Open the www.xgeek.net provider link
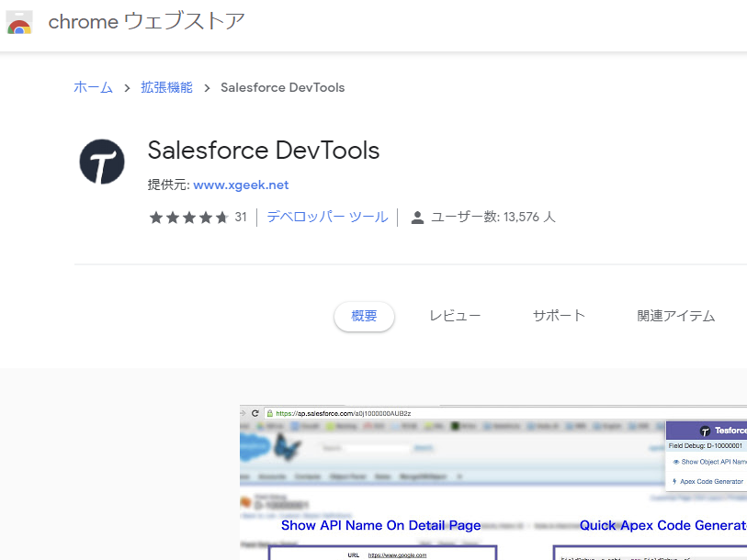The image size is (747, 560). [x=241, y=185]
